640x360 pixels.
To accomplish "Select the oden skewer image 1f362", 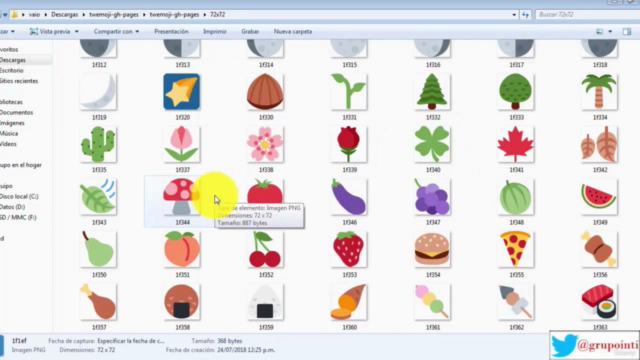I will [516, 302].
